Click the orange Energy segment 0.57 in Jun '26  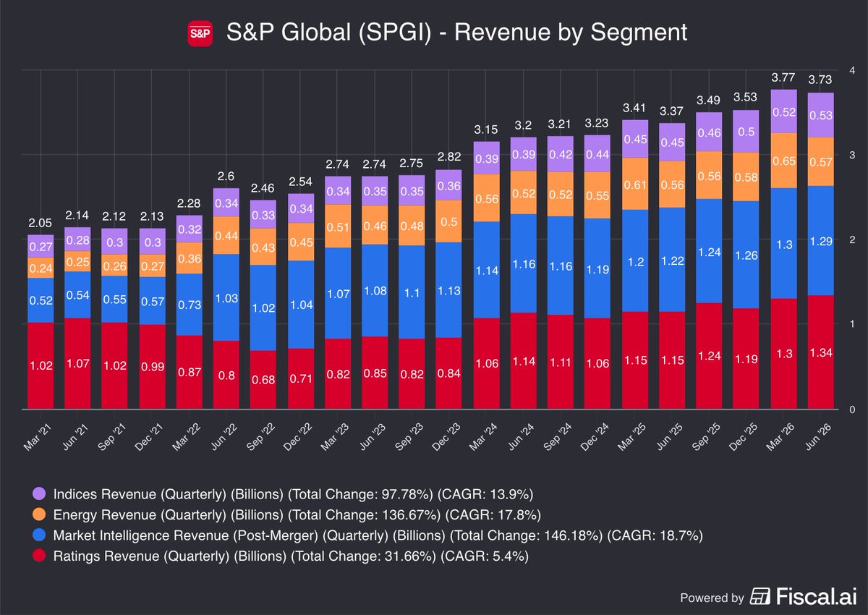pos(820,161)
